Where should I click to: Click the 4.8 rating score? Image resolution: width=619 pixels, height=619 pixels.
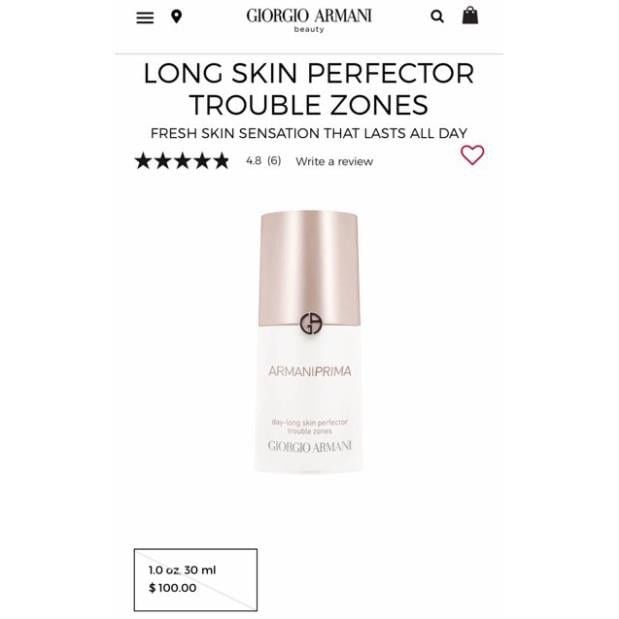click(x=253, y=161)
